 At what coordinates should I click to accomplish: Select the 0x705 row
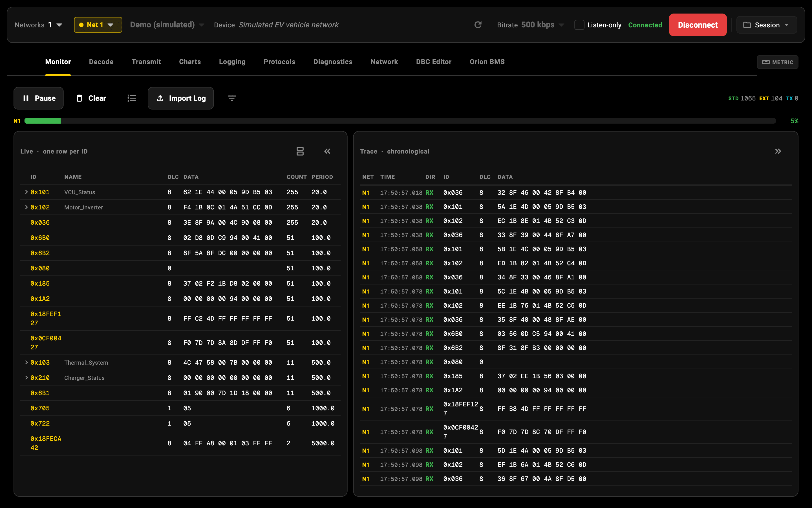point(180,408)
